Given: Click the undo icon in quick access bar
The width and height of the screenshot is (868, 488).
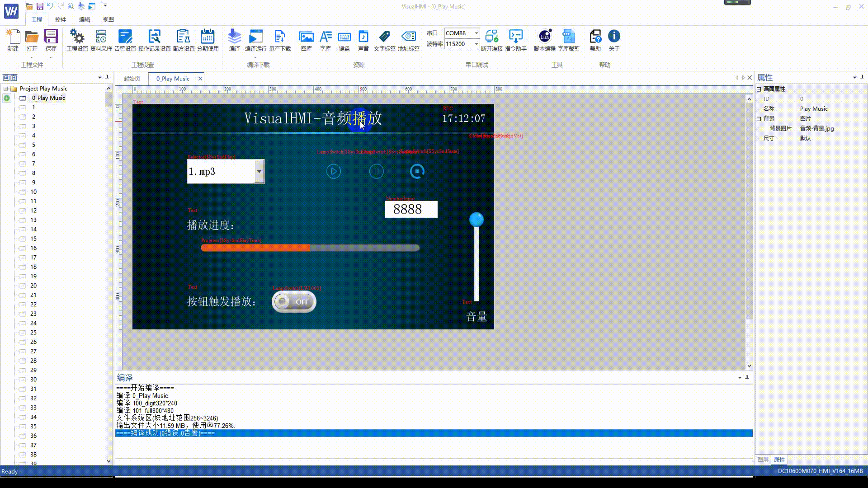Looking at the screenshot, I should pyautogui.click(x=50, y=6).
